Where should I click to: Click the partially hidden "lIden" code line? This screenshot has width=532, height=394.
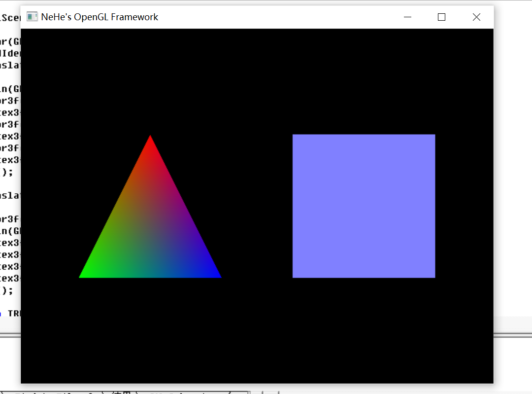click(10, 53)
